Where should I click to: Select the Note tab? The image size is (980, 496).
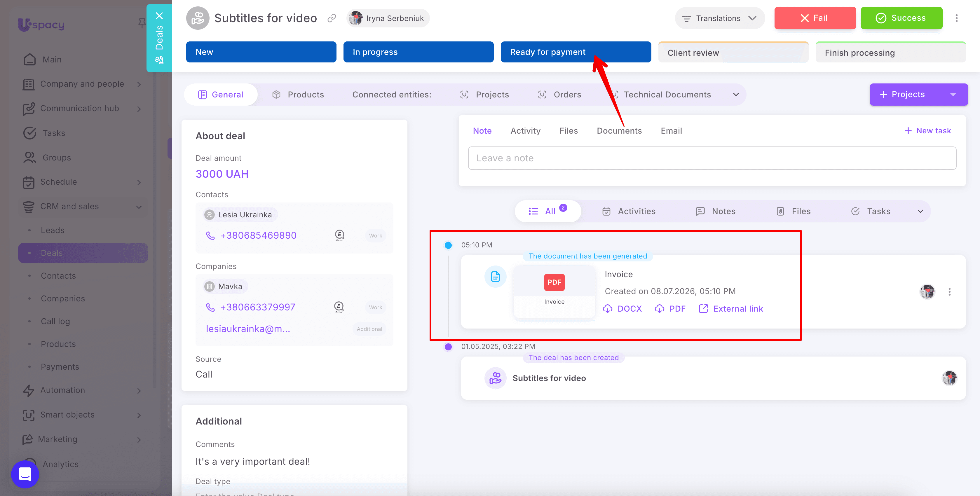(482, 131)
